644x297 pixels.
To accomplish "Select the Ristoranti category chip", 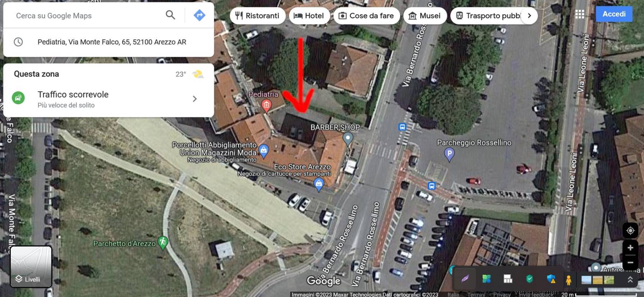I will click(257, 16).
